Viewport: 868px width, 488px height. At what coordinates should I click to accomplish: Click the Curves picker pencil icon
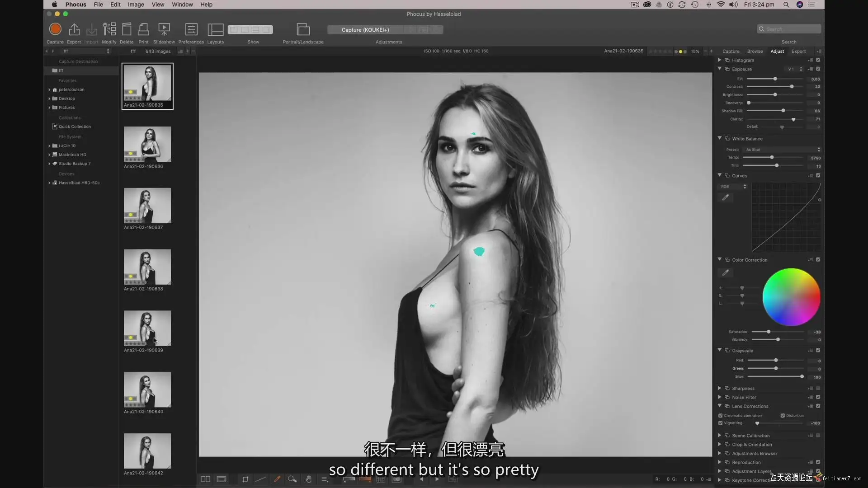click(725, 197)
